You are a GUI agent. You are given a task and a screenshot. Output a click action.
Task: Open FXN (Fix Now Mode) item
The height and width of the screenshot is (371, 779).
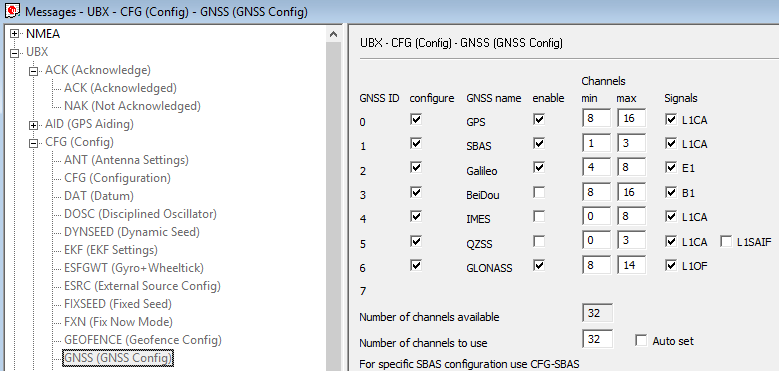118,321
